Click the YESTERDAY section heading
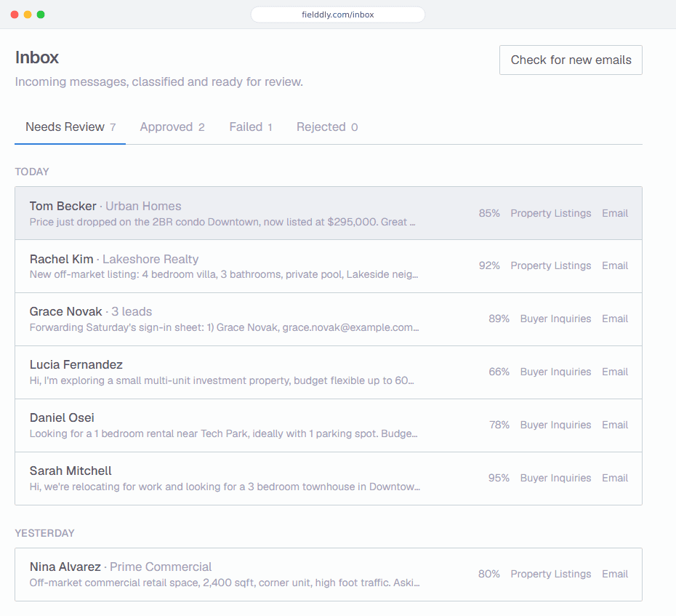The image size is (676, 616). tap(44, 533)
